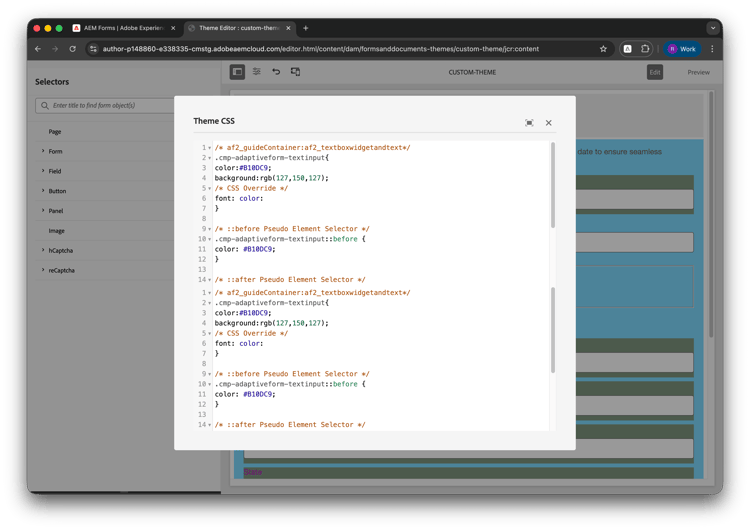Reload the page in browser
Screen dimensions: 750x530
72,48
